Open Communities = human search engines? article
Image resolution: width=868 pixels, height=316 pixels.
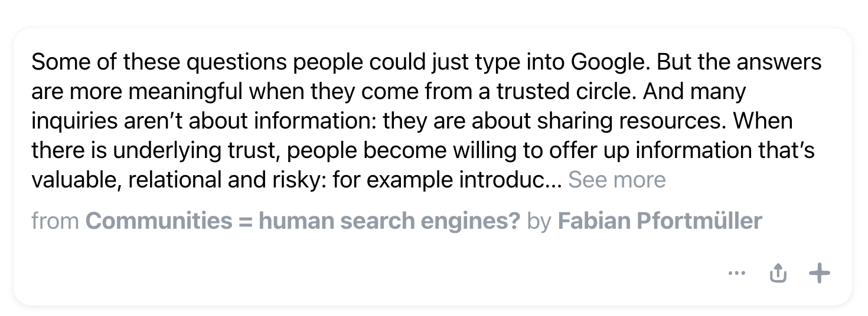tap(303, 221)
